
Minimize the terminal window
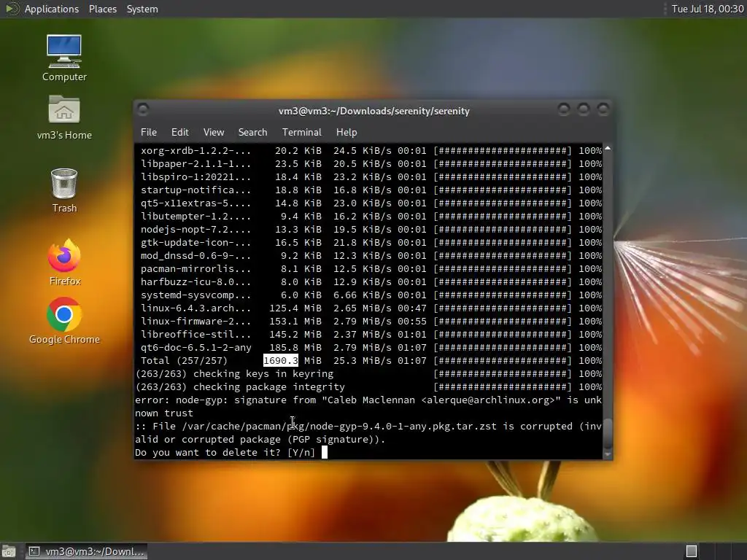564,110
